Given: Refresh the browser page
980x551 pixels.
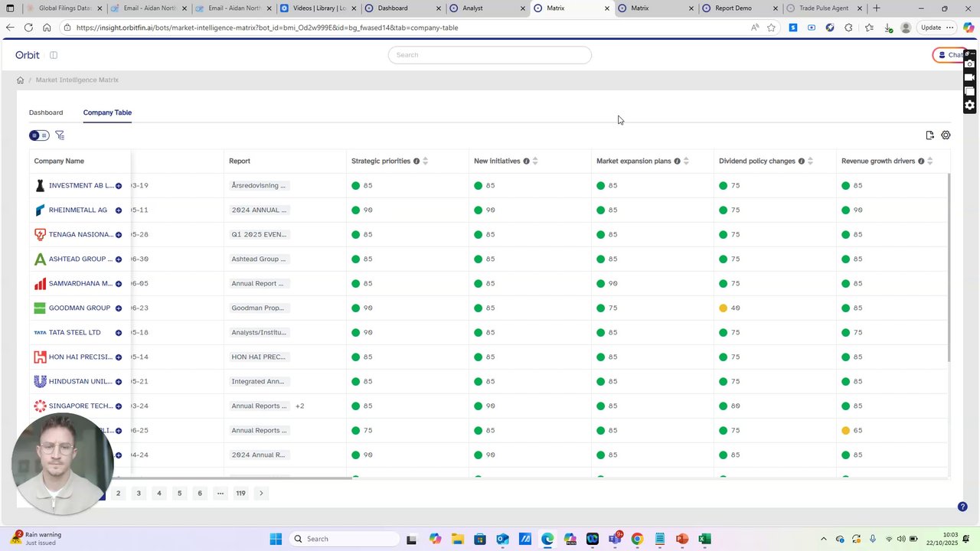Looking at the screenshot, I should (x=28, y=28).
